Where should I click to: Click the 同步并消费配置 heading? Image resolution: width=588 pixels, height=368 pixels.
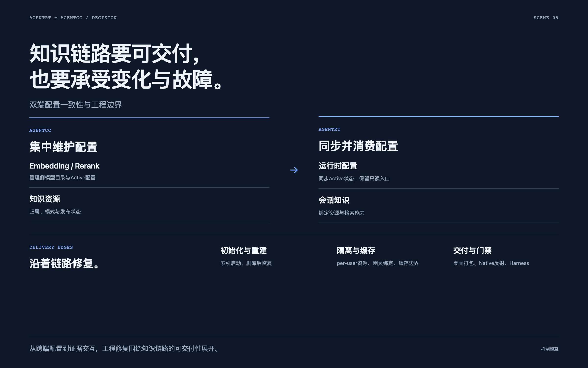[358, 146]
